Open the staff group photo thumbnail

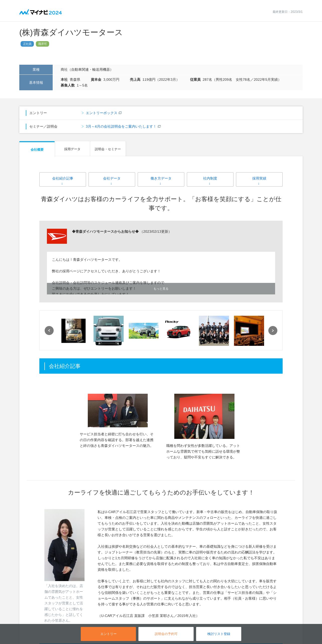[x=214, y=331]
